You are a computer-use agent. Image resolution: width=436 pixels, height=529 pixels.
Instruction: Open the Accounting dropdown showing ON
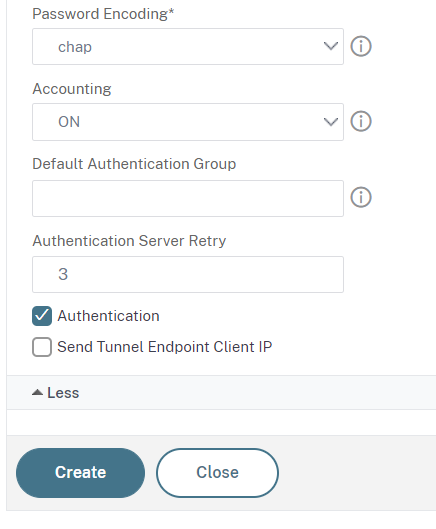(188, 122)
